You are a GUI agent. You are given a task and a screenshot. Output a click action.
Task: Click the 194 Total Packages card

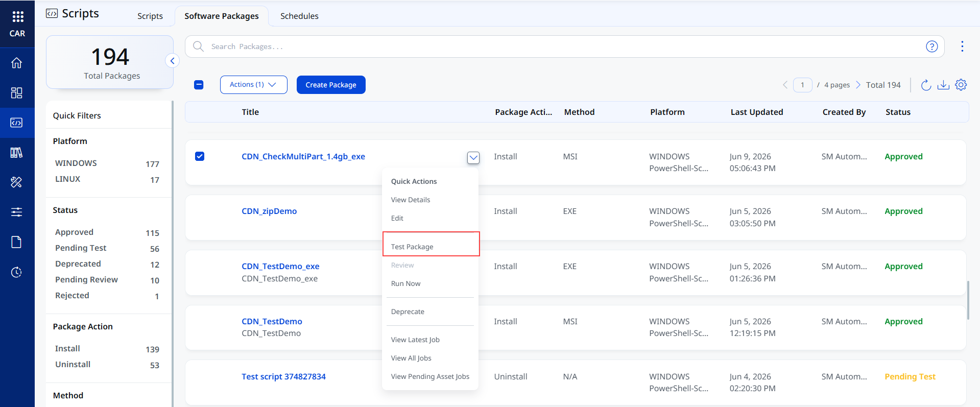click(x=110, y=62)
